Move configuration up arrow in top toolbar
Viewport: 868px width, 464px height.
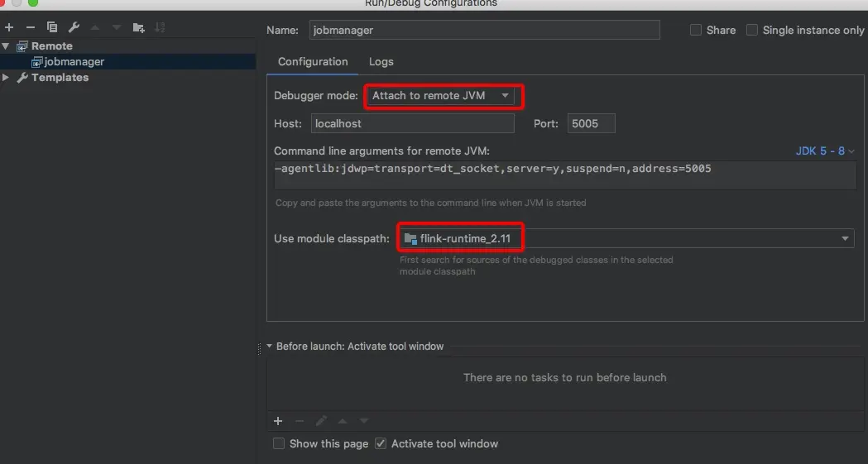click(95, 27)
